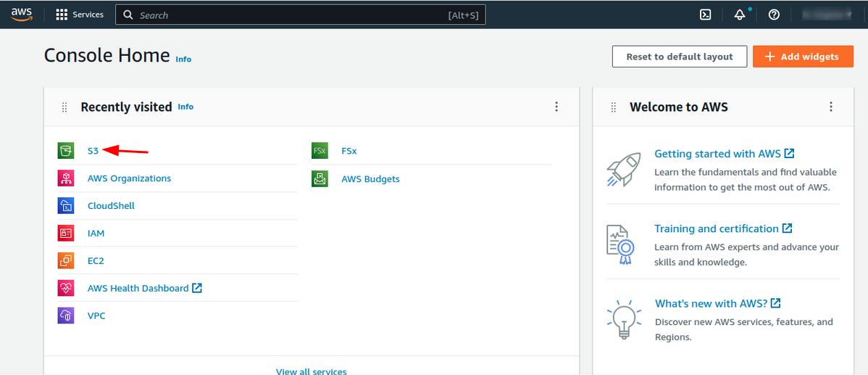The width and height of the screenshot is (868, 375).
Task: Open the FSx link
Action: [349, 151]
